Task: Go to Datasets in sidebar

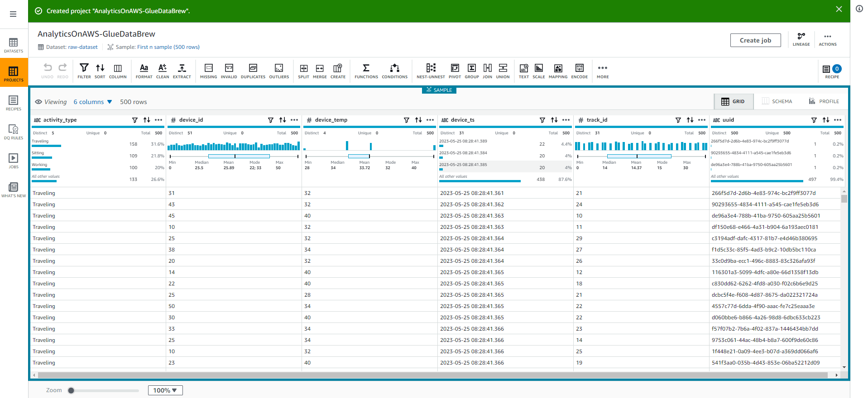Action: pos(14,45)
